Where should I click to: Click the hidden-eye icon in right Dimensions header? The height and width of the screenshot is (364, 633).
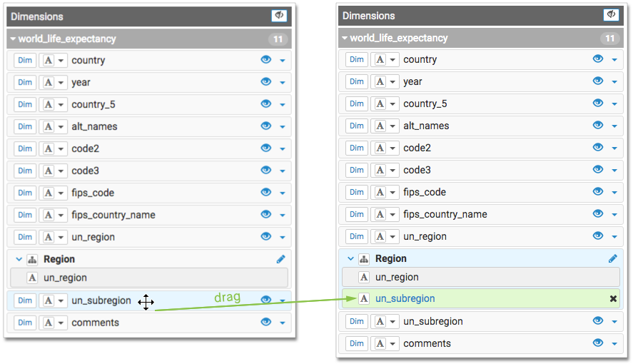pos(612,15)
